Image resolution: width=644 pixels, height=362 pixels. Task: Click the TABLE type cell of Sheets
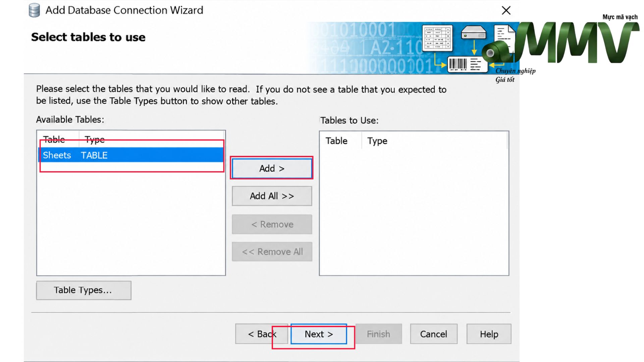coord(94,155)
